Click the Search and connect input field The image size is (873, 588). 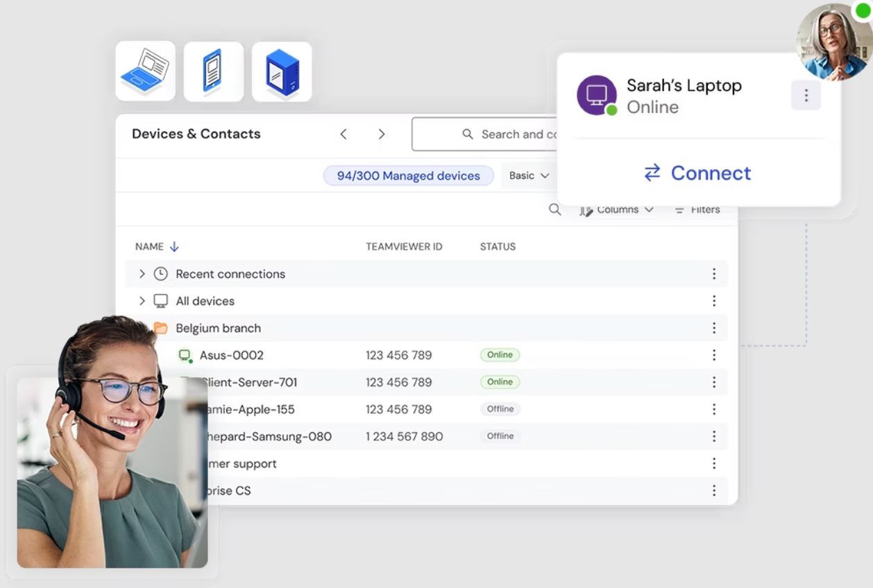click(514, 135)
